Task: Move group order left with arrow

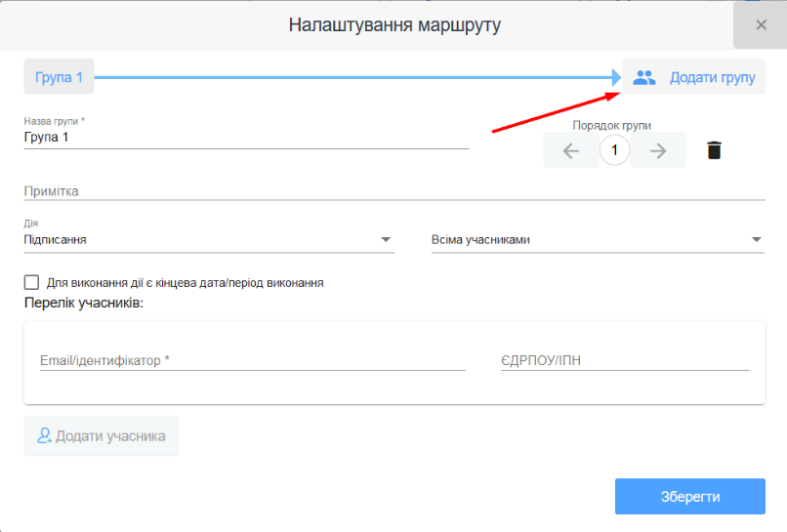Action: [570, 150]
